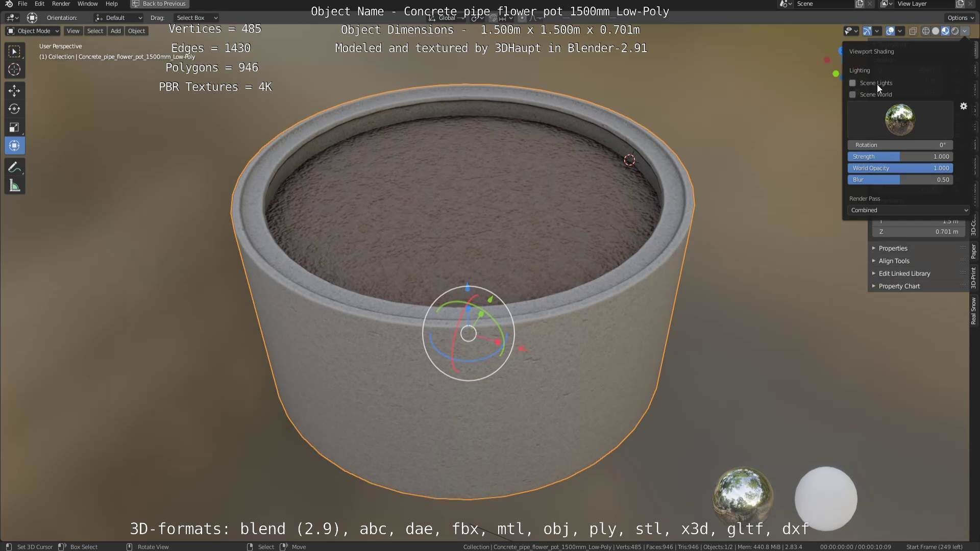Open Global transform orientation dropdown
This screenshot has width=980, height=551.
click(447, 18)
